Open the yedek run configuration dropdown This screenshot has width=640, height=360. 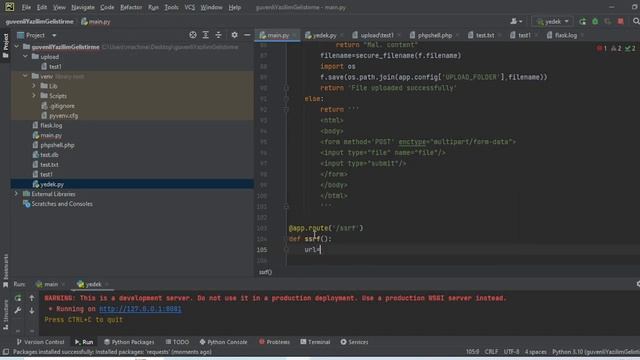coord(552,21)
